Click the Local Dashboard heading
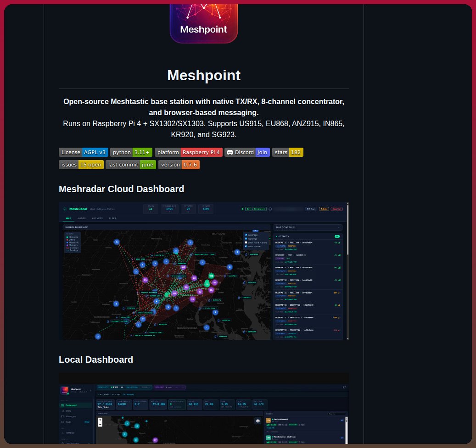Viewport: 476px width, 448px height. pyautogui.click(x=96, y=360)
